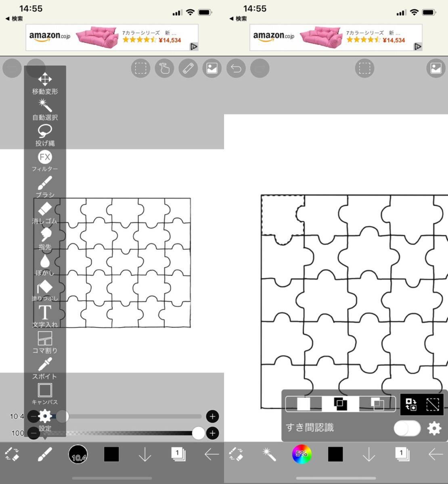Open material image icon in right screenshot
The width and height of the screenshot is (448, 484).
pos(436,69)
